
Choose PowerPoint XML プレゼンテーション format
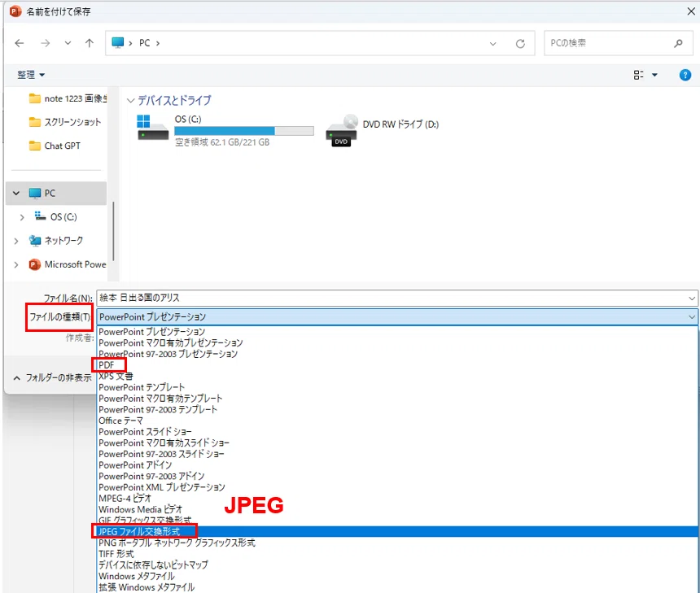pyautogui.click(x=397, y=487)
